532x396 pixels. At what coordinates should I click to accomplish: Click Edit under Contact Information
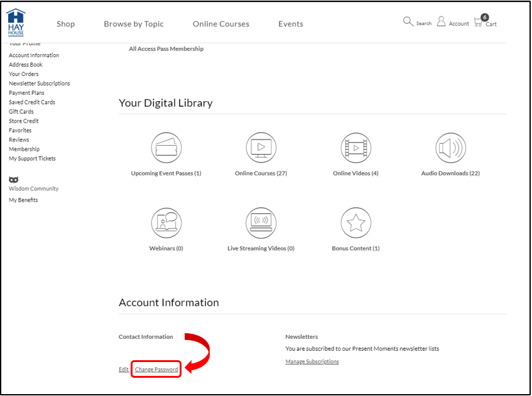(124, 370)
